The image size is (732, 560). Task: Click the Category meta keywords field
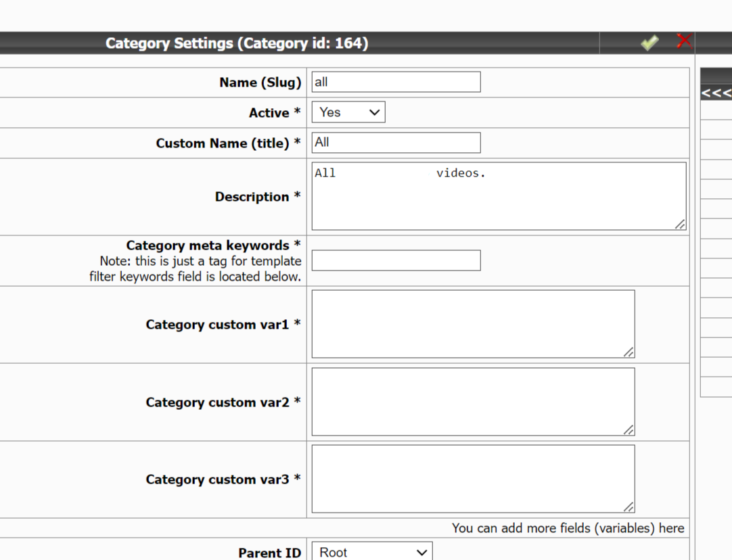(396, 260)
